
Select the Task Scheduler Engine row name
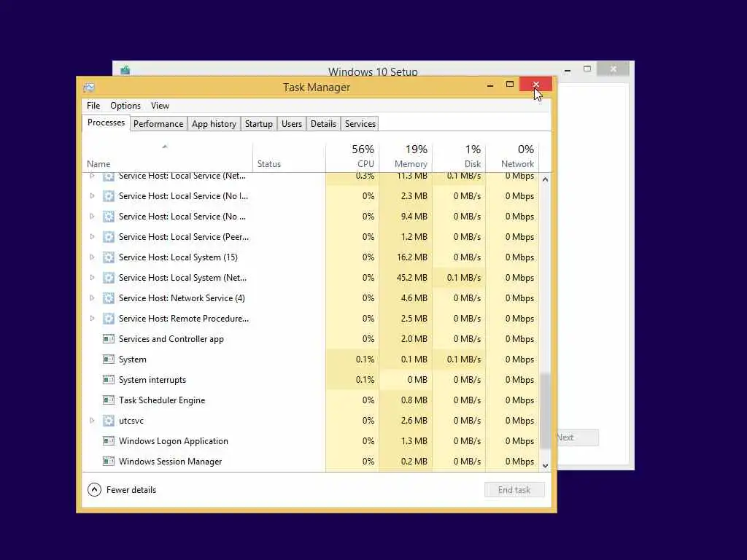pyautogui.click(x=162, y=400)
